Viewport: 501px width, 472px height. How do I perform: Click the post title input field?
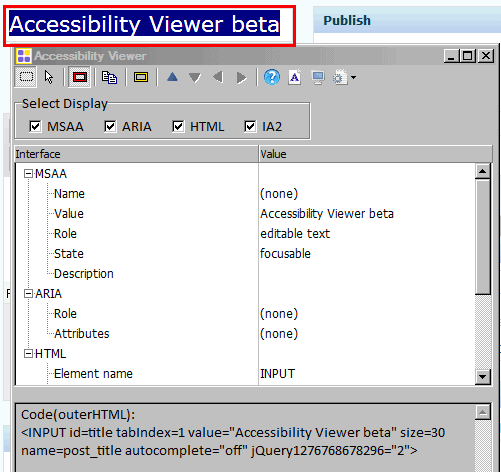point(149,26)
